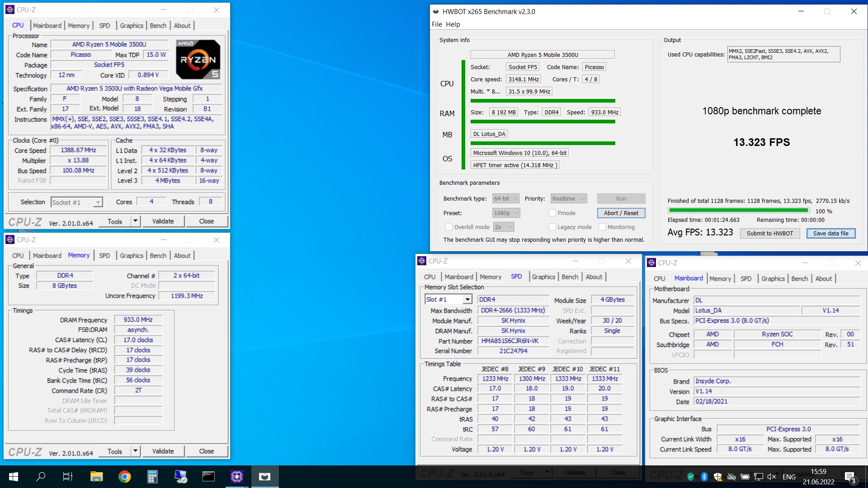Click the AMD Ryzen 5 logo image
868x488 pixels.
click(x=198, y=59)
